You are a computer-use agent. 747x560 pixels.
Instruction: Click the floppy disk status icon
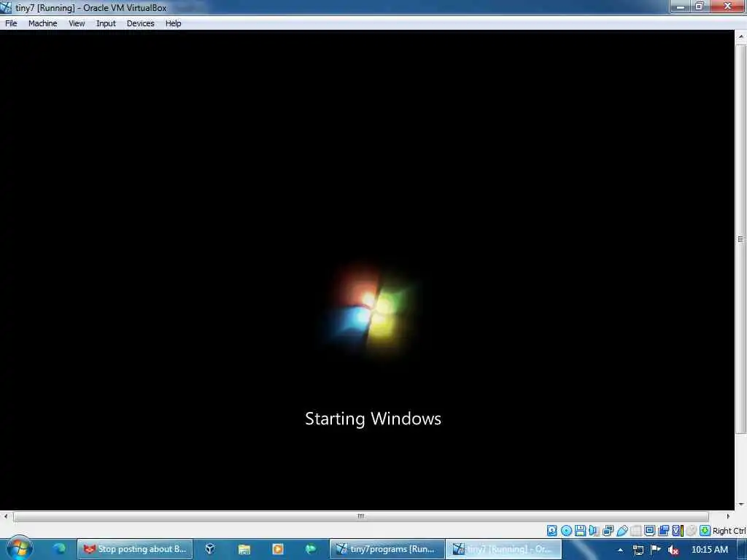click(x=580, y=531)
